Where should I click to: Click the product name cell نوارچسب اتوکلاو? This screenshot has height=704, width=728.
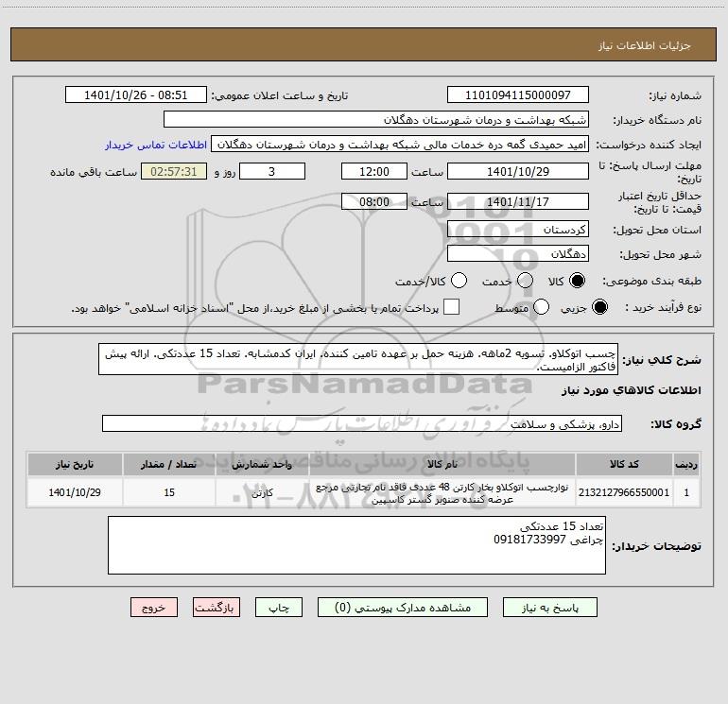pos(442,493)
